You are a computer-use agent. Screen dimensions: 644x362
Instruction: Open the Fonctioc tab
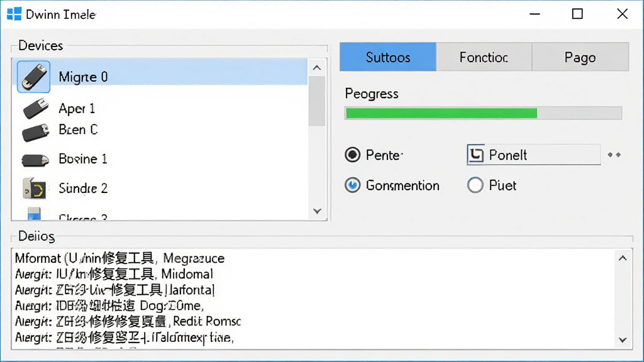(484, 57)
